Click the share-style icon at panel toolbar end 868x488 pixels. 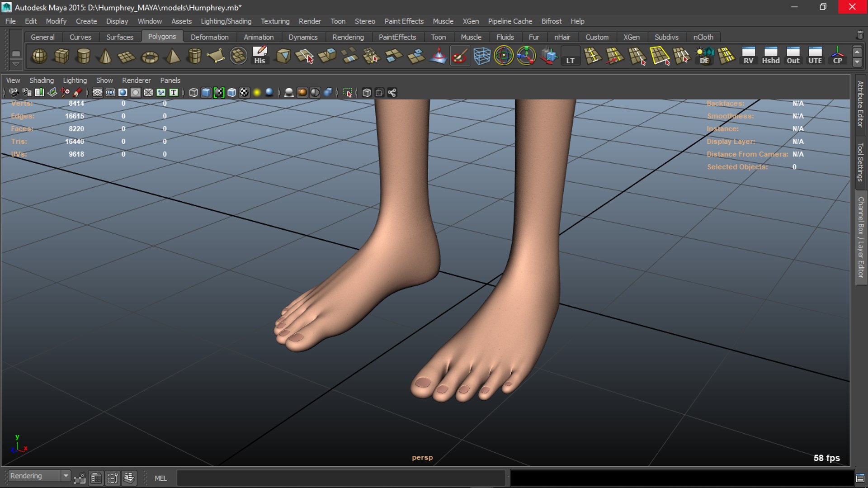click(x=392, y=93)
